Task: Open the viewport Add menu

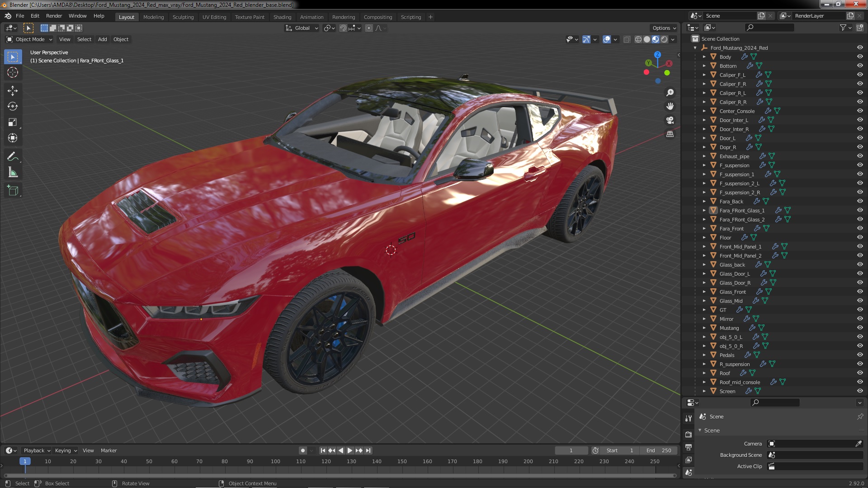Action: (x=103, y=39)
